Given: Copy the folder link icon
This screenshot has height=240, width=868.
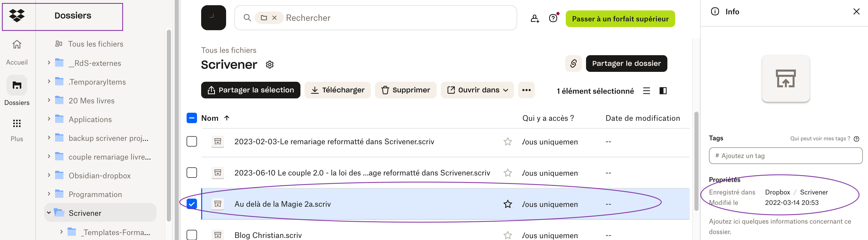Looking at the screenshot, I should coord(573,64).
